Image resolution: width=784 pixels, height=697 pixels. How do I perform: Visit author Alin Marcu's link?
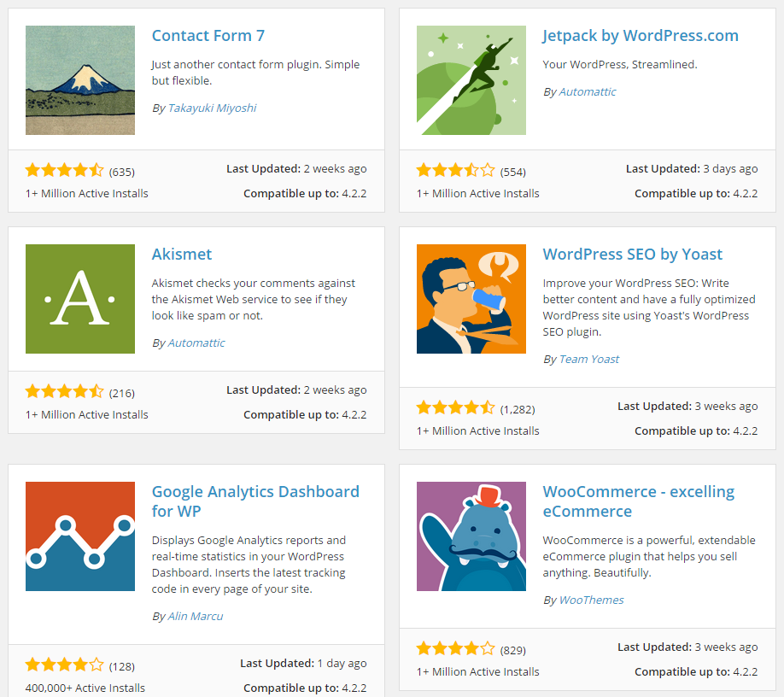click(196, 616)
